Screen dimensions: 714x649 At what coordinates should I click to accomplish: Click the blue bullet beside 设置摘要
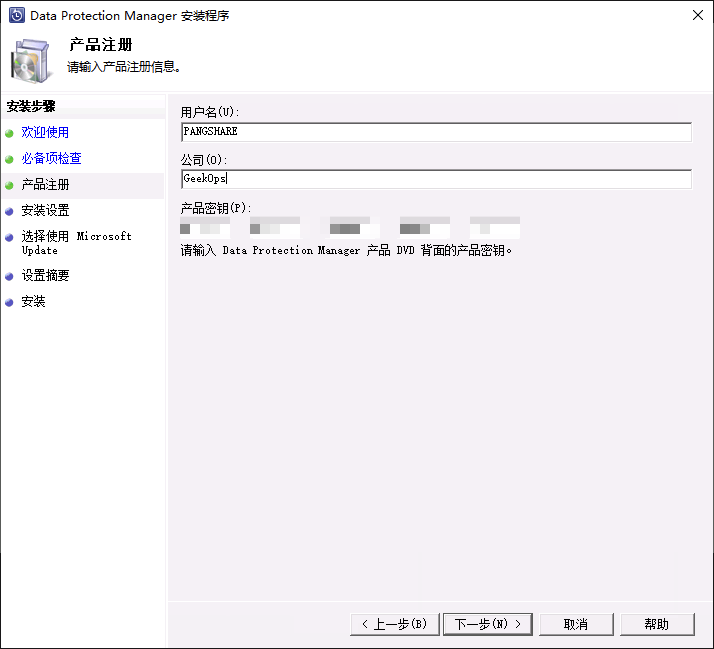coord(9,276)
